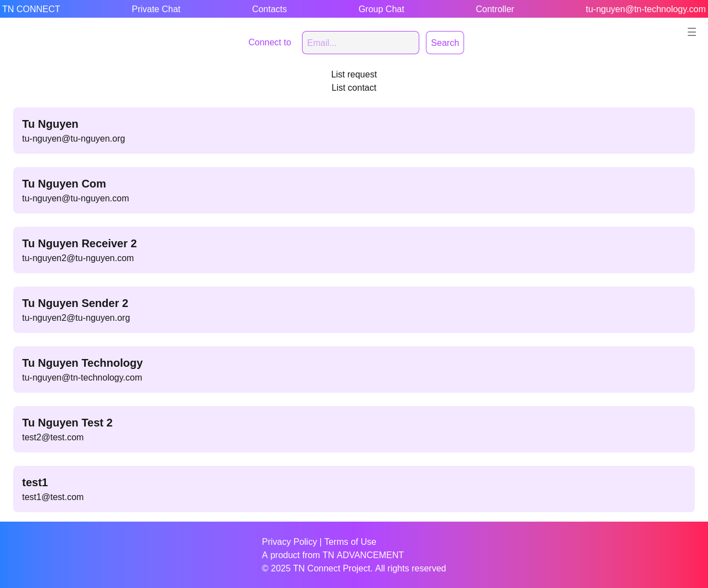Focus the Email input field

coord(360,43)
